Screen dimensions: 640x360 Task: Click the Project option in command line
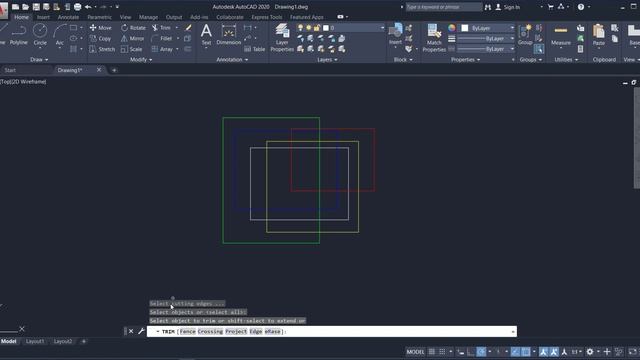(x=236, y=331)
